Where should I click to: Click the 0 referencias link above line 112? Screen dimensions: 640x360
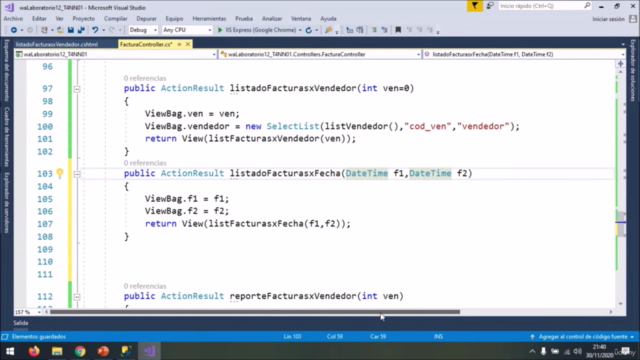pos(145,286)
